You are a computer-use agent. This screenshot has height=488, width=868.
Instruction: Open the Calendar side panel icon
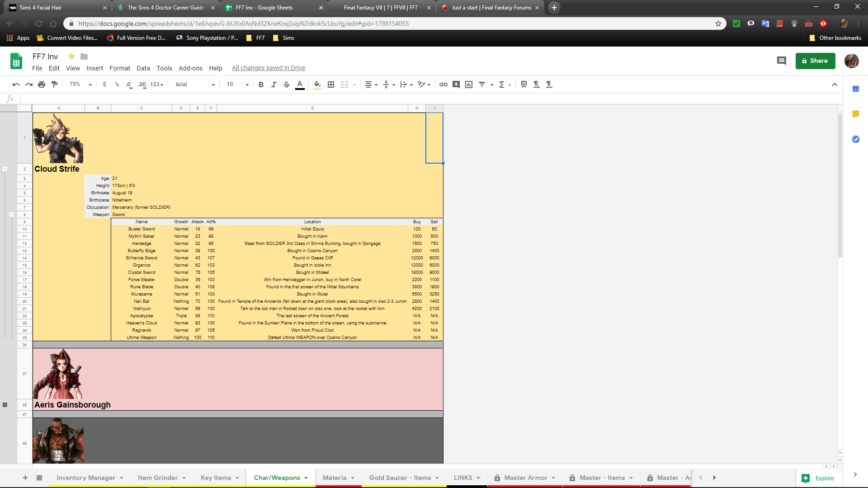pyautogui.click(x=855, y=89)
